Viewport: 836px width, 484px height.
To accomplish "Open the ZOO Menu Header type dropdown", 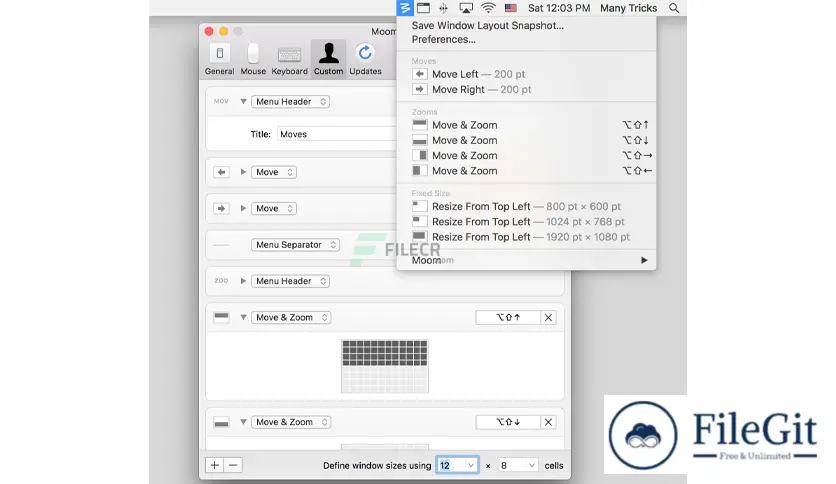I will pos(290,281).
